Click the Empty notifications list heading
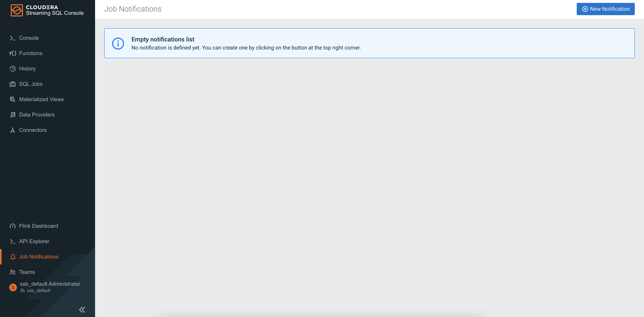The height and width of the screenshot is (317, 644). (x=163, y=40)
